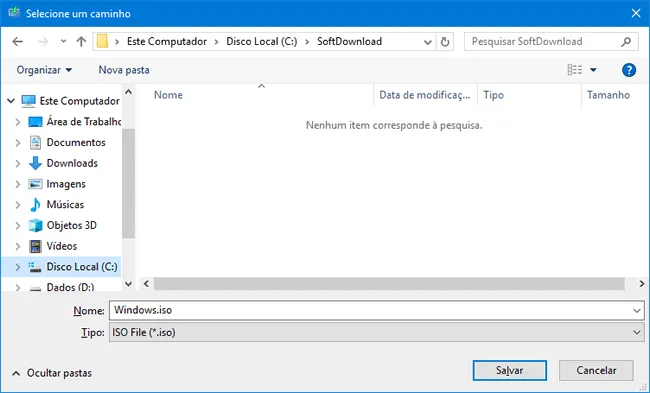Screen dimensions: 650x393
Task: Create a folder with Nova pasta
Action: (x=124, y=70)
